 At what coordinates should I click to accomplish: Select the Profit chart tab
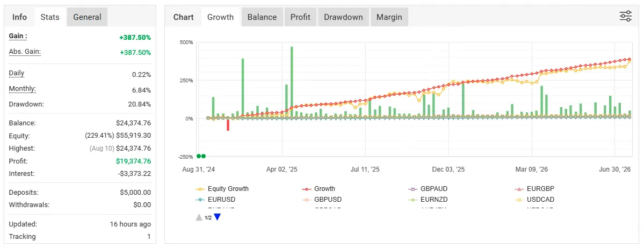point(300,17)
